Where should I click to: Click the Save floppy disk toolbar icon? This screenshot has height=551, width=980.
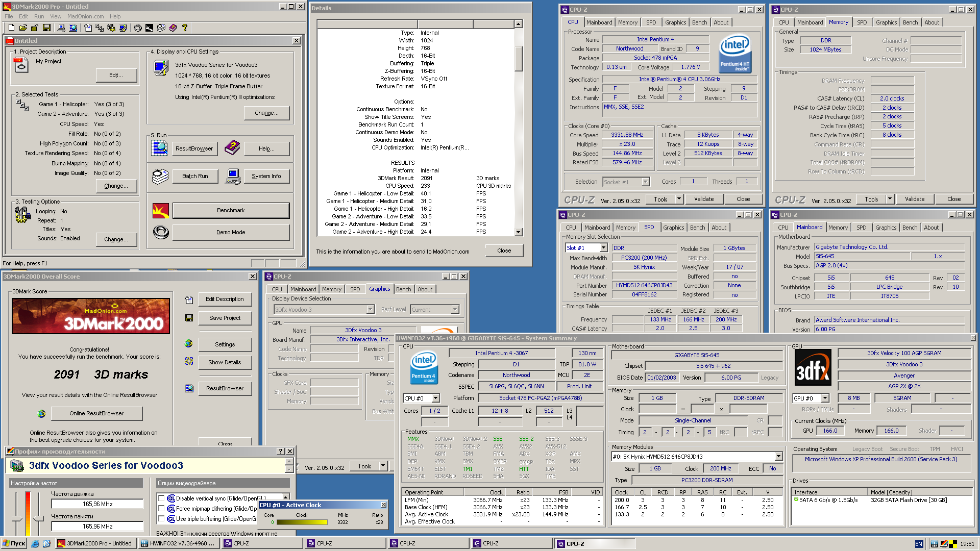pos(46,28)
